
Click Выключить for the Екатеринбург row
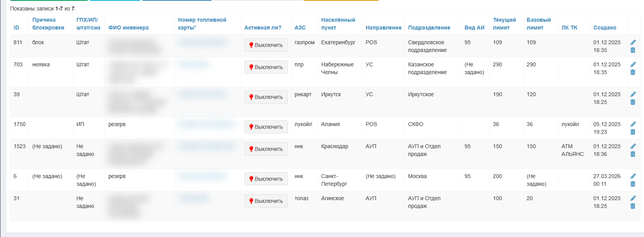coord(266,45)
